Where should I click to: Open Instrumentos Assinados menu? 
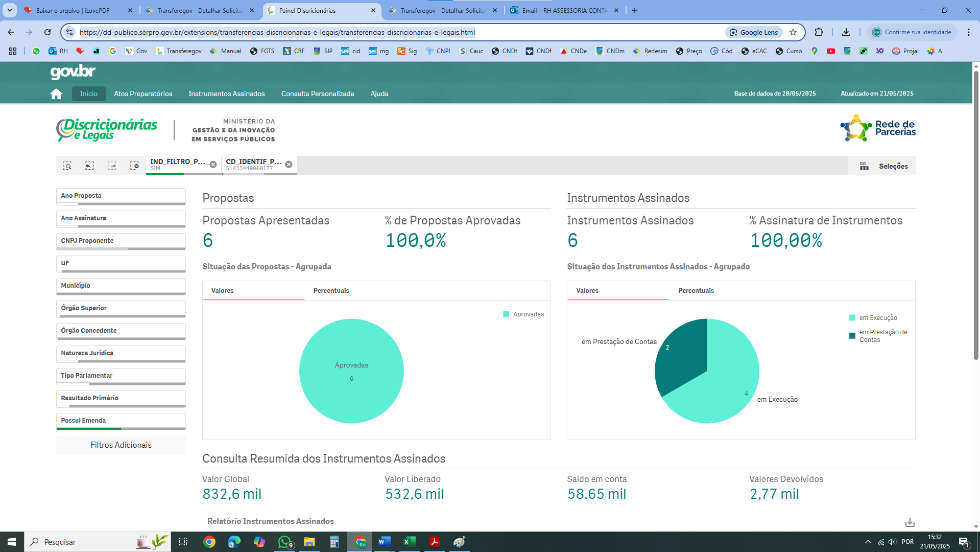[227, 94]
